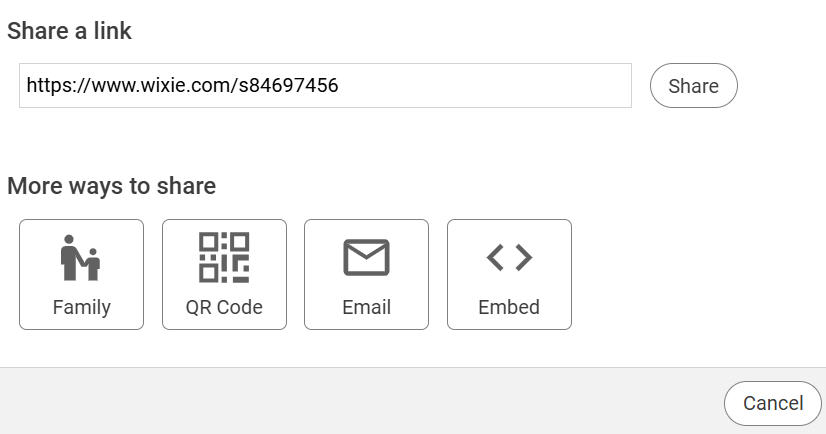Click the 'Share a link' heading
The image size is (826, 434).
pyautogui.click(x=69, y=31)
